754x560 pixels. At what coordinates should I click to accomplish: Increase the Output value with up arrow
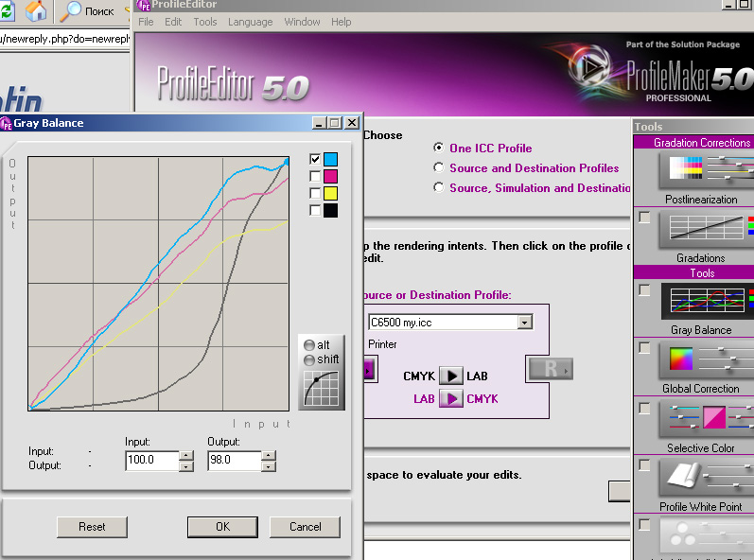(x=270, y=455)
